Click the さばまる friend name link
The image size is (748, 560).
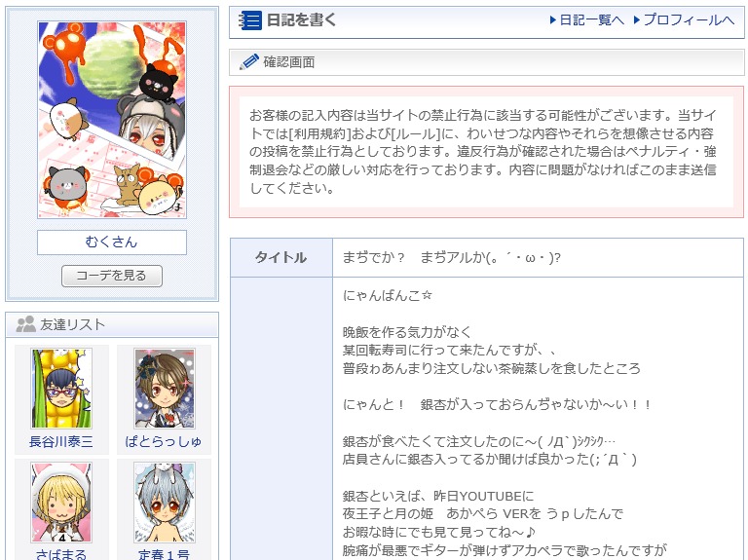point(61,555)
